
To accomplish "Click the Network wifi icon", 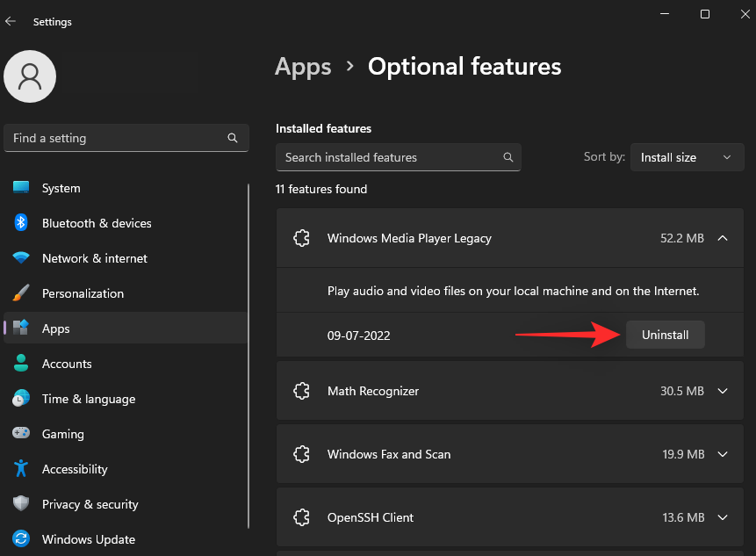I will [21, 257].
